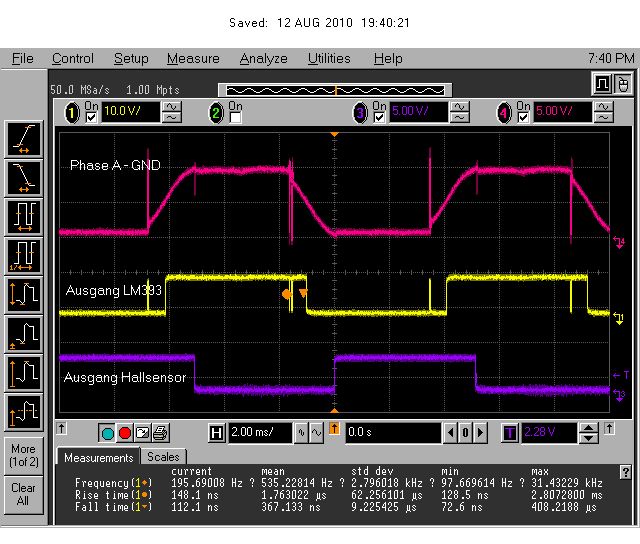Toggle channel 2 On checkbox
This screenshot has width=640, height=544.
236,118
